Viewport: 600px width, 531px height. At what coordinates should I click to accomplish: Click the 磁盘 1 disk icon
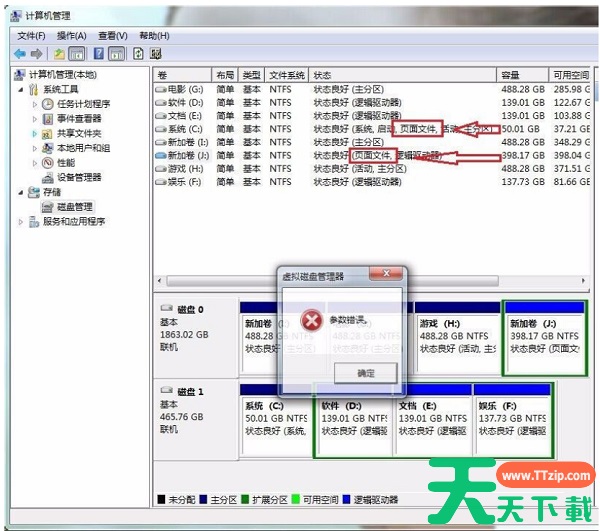pos(166,391)
